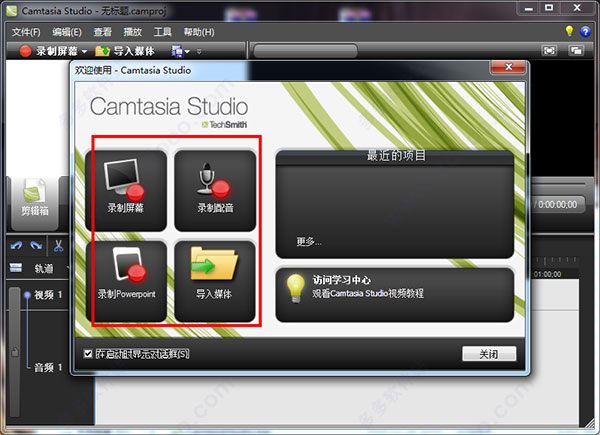
Task: Open the 工具 menu
Action: pos(163,32)
